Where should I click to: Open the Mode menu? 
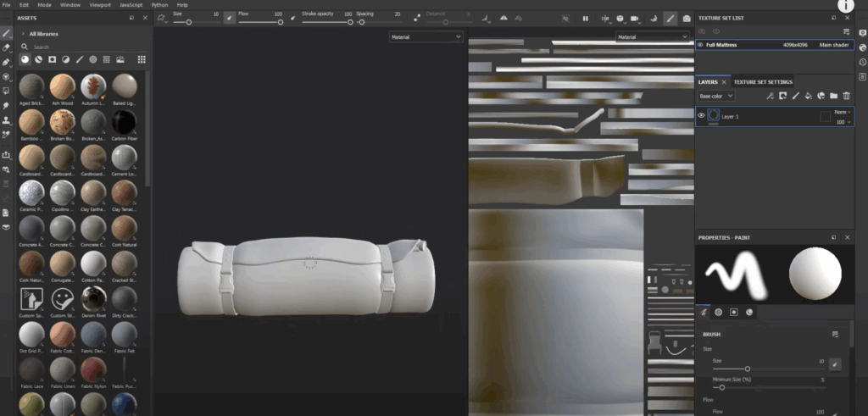(44, 5)
